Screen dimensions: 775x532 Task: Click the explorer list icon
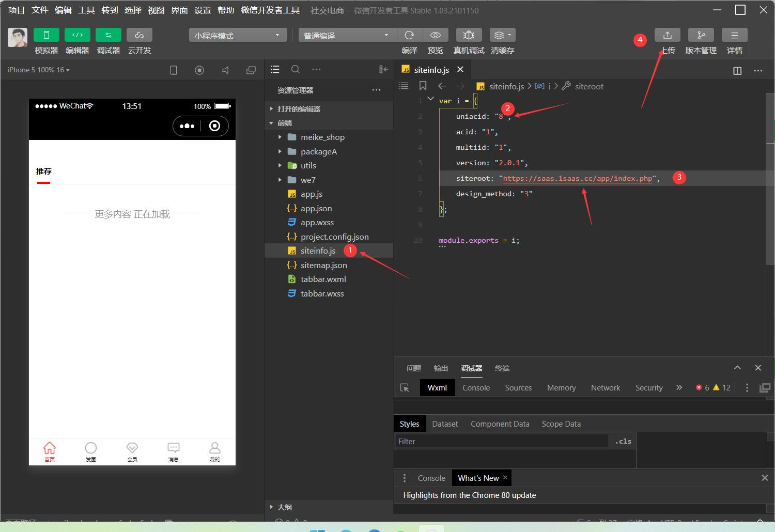(x=275, y=69)
